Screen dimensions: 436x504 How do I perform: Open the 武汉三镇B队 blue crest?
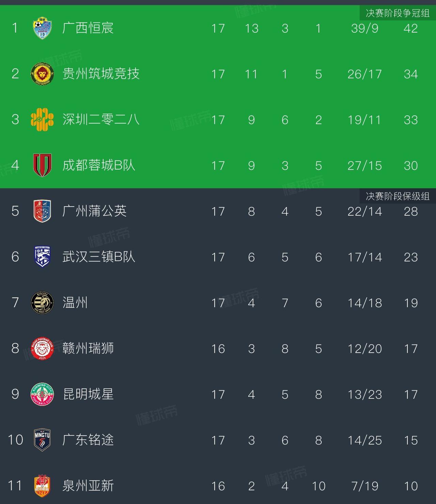tap(42, 257)
